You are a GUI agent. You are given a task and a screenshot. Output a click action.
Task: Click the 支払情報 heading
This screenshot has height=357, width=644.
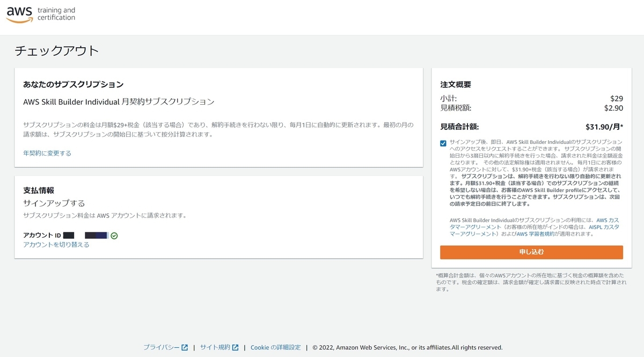point(39,190)
